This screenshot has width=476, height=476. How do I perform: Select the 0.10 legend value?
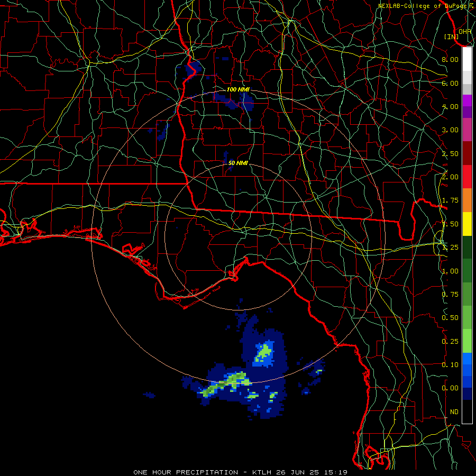coord(450,365)
